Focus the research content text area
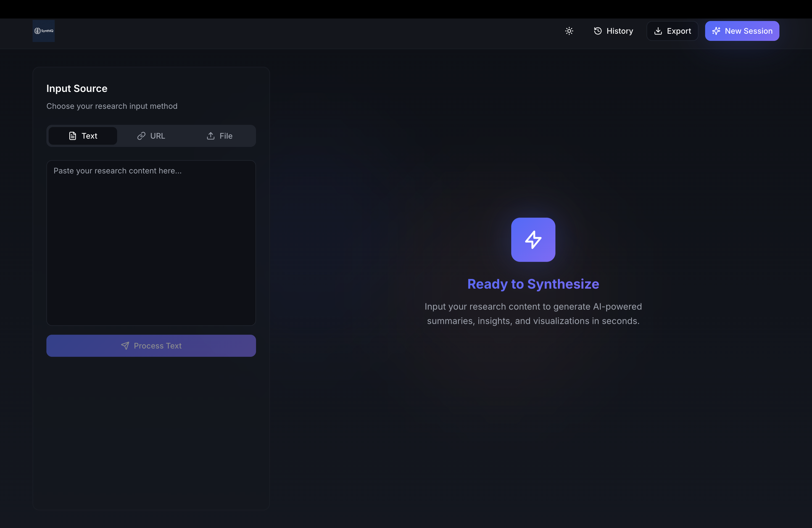812x528 pixels. 151,243
